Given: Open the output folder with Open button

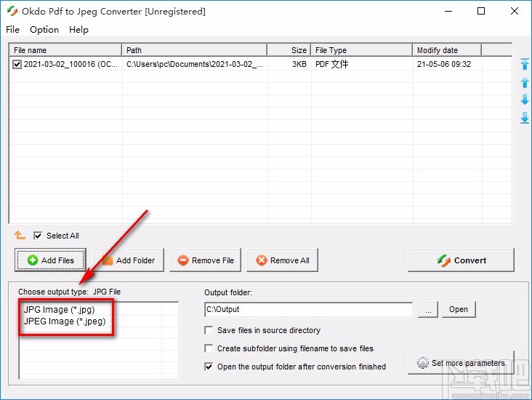Looking at the screenshot, I should coord(459,309).
